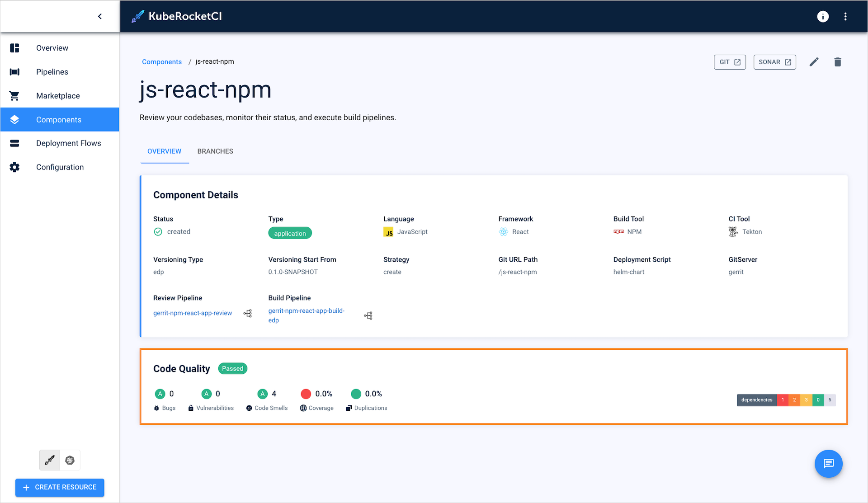This screenshot has width=868, height=503.
Task: Click the Components breadcrumb link
Action: coord(161,61)
